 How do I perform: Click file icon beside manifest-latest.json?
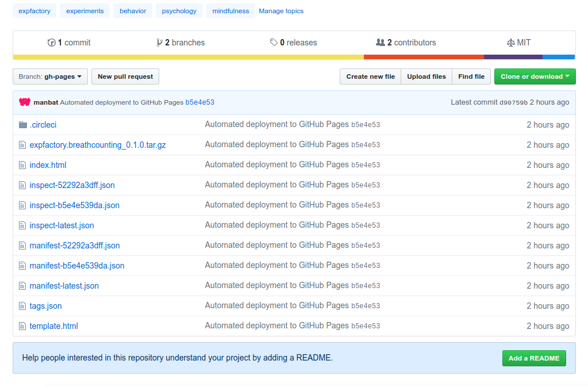22,286
